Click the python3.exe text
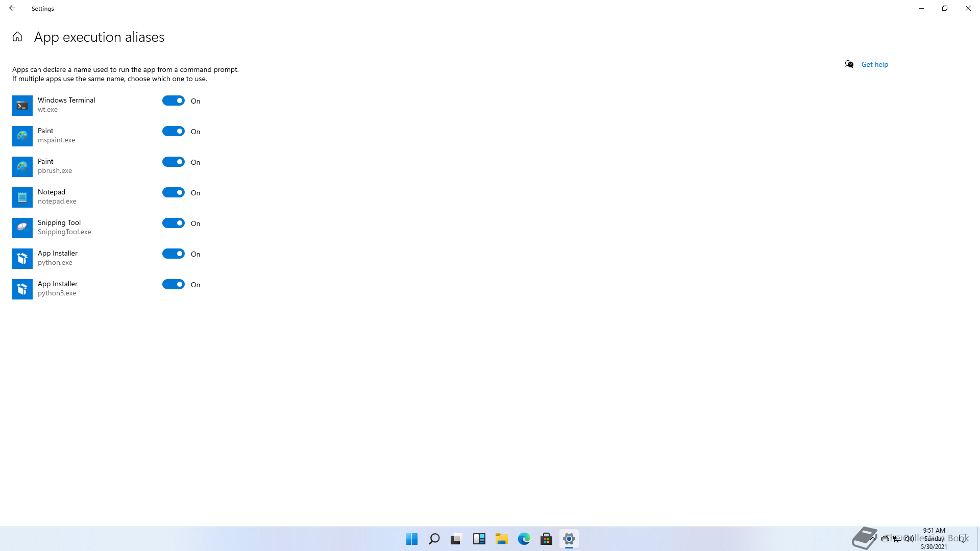Image resolution: width=980 pixels, height=551 pixels. coord(57,293)
